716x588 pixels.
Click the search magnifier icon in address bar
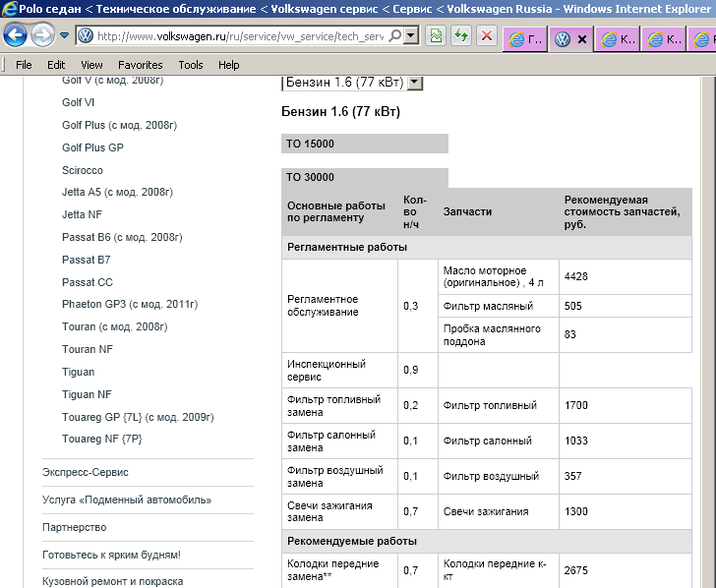[x=395, y=36]
